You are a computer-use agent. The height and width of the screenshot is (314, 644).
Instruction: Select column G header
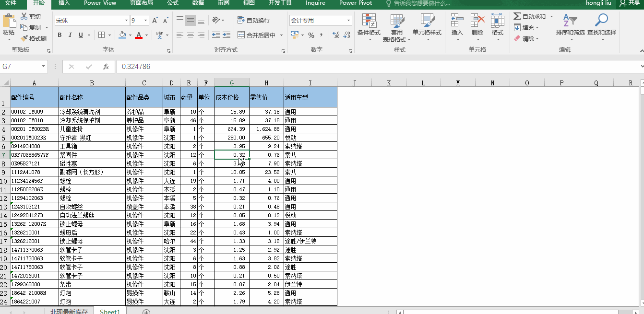[x=232, y=82]
